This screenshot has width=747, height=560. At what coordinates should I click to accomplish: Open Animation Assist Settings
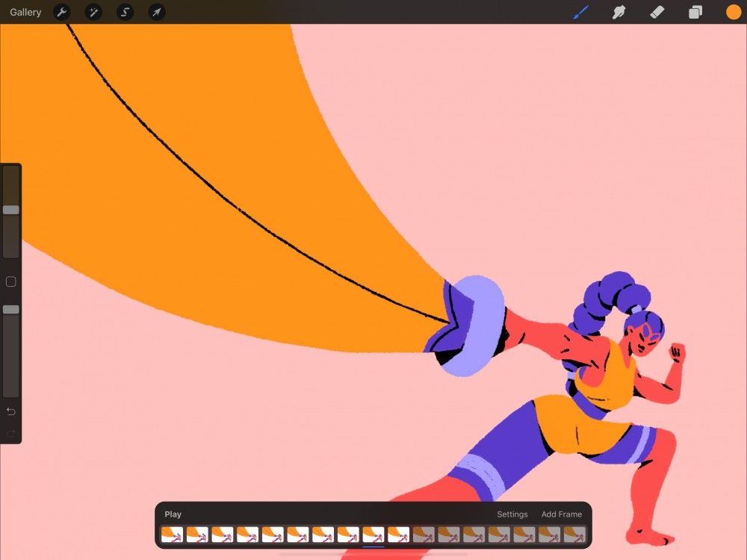coord(512,514)
